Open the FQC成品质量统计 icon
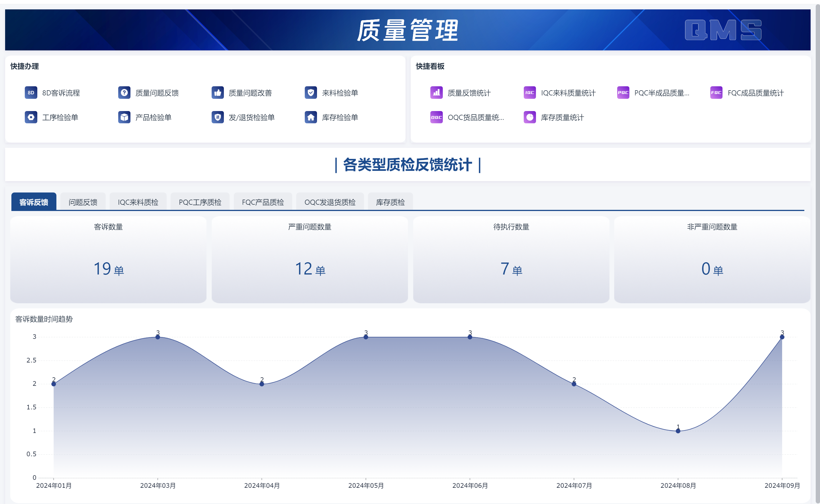The height and width of the screenshot is (504, 820). (x=716, y=93)
